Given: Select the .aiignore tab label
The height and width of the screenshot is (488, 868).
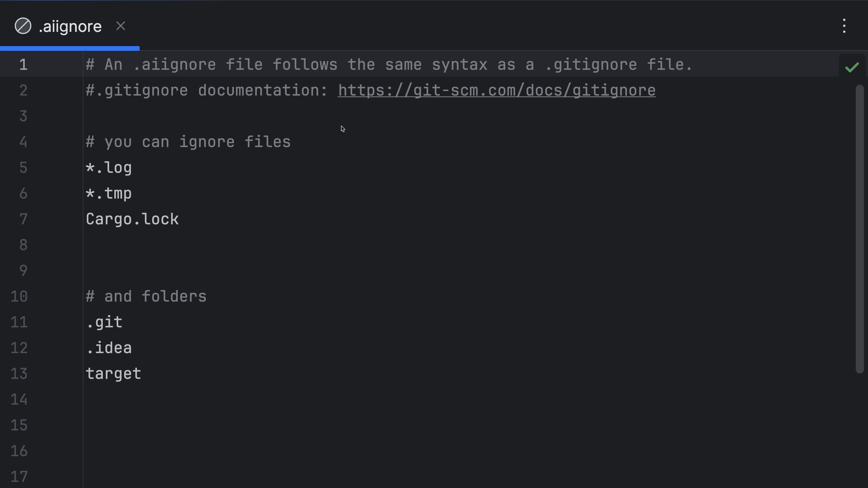Looking at the screenshot, I should (70, 27).
